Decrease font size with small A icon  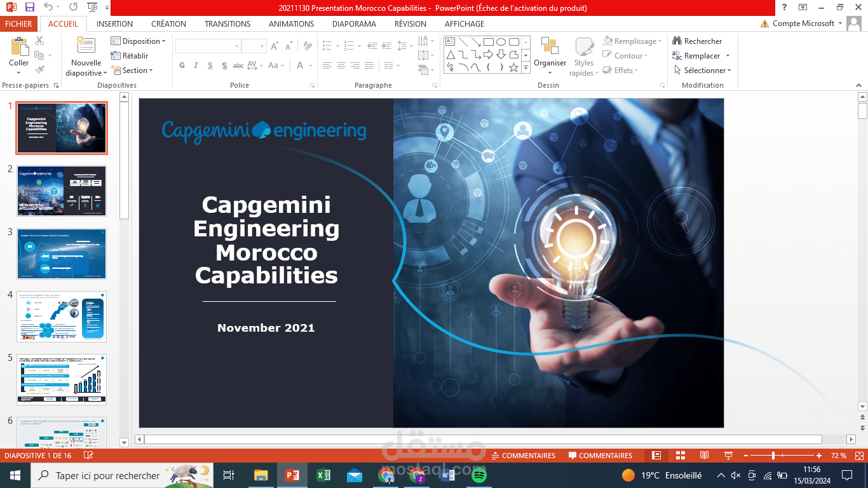coord(288,46)
